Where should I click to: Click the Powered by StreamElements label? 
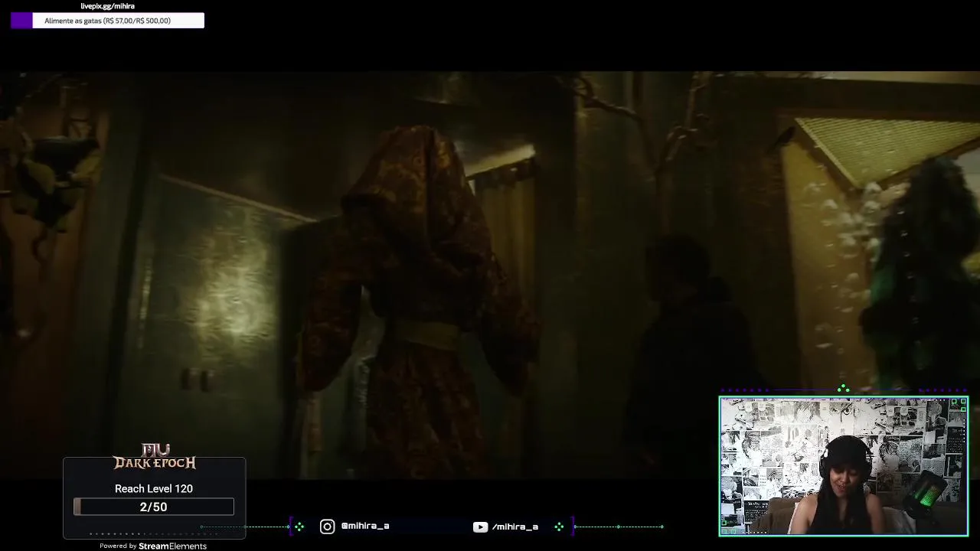(x=153, y=546)
